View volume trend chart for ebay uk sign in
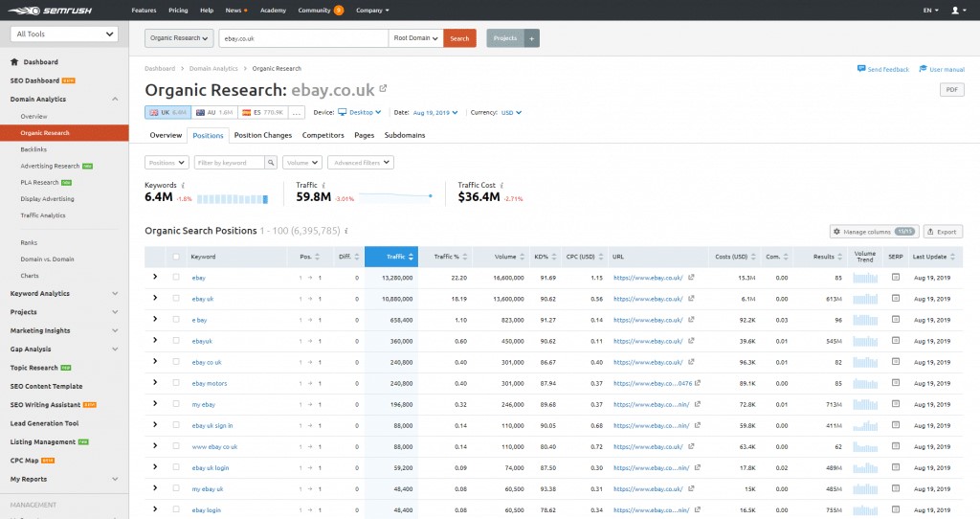The height and width of the screenshot is (519, 980). click(865, 425)
